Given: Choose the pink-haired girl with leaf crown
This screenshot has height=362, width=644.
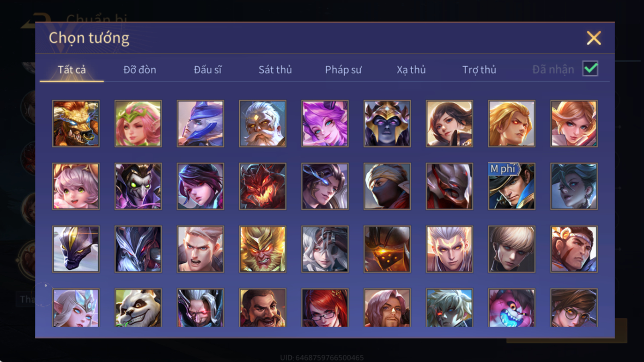Looking at the screenshot, I should (138, 124).
